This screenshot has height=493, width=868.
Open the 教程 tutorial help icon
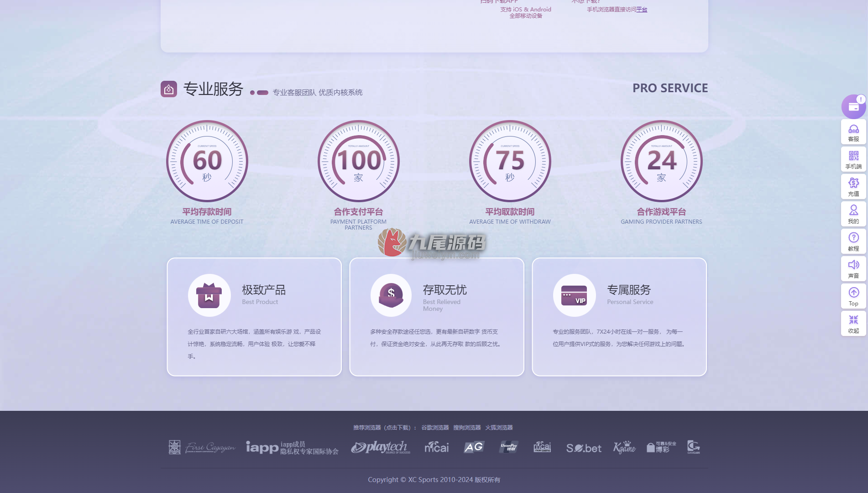tap(853, 242)
